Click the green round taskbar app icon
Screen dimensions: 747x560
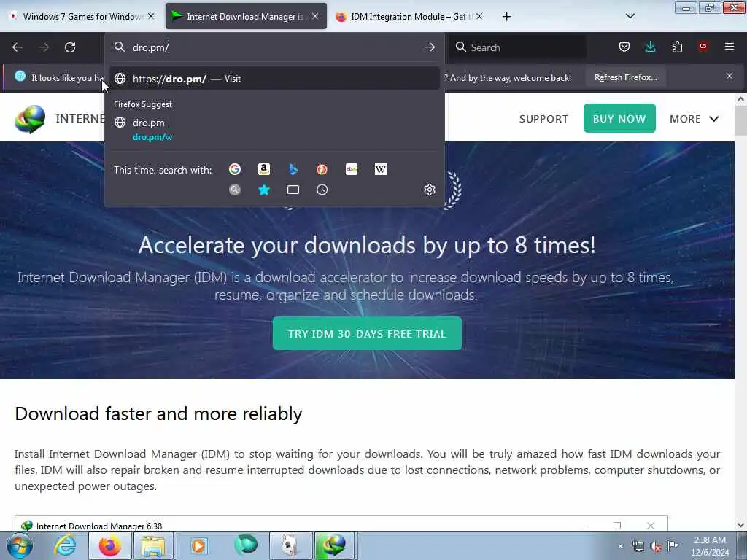246,545
